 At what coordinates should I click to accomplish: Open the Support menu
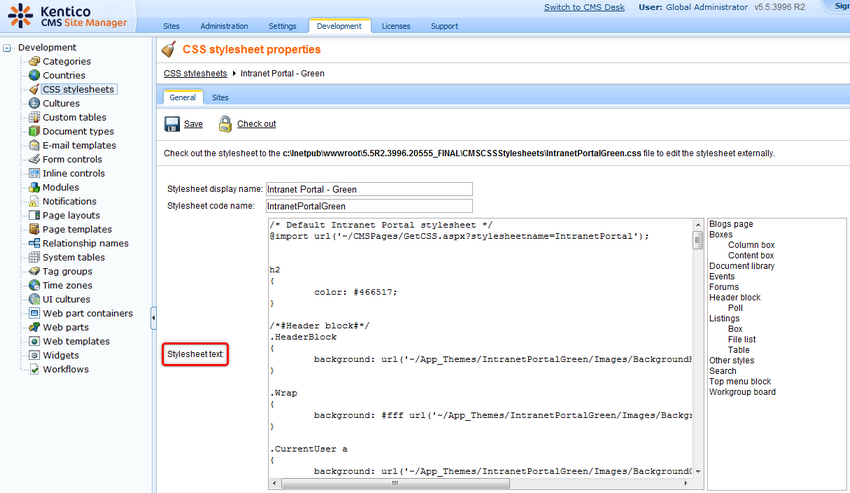coord(445,26)
